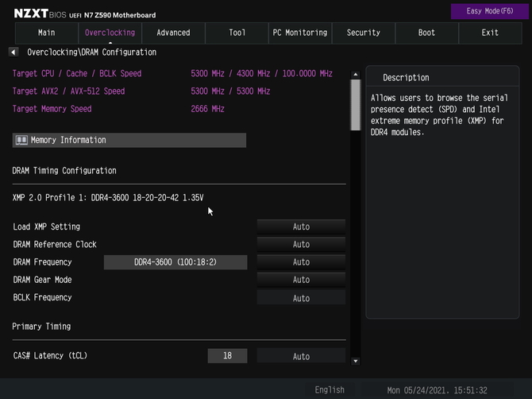The image size is (532, 399).
Task: Click the 2666 MHz memory speed value
Action: [x=208, y=109]
